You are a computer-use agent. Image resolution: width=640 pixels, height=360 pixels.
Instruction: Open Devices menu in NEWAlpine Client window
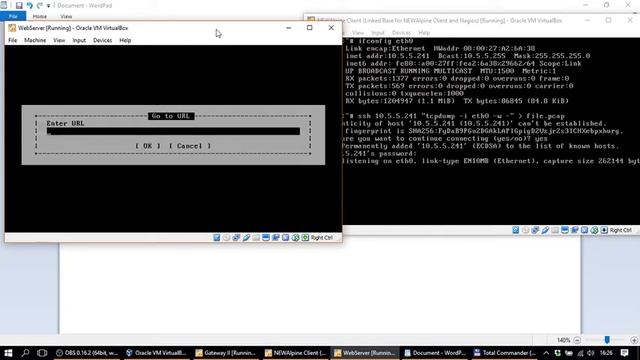pos(401,33)
